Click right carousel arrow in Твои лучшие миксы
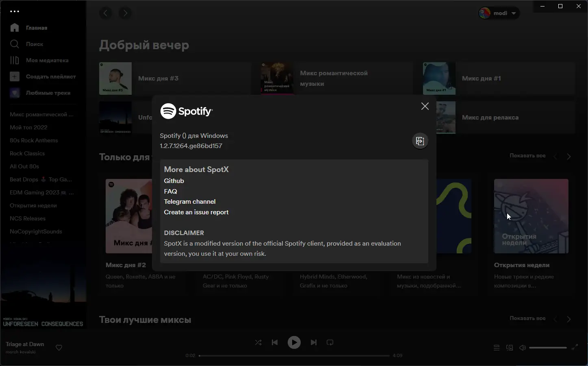Image resolution: width=588 pixels, height=366 pixels. click(569, 319)
